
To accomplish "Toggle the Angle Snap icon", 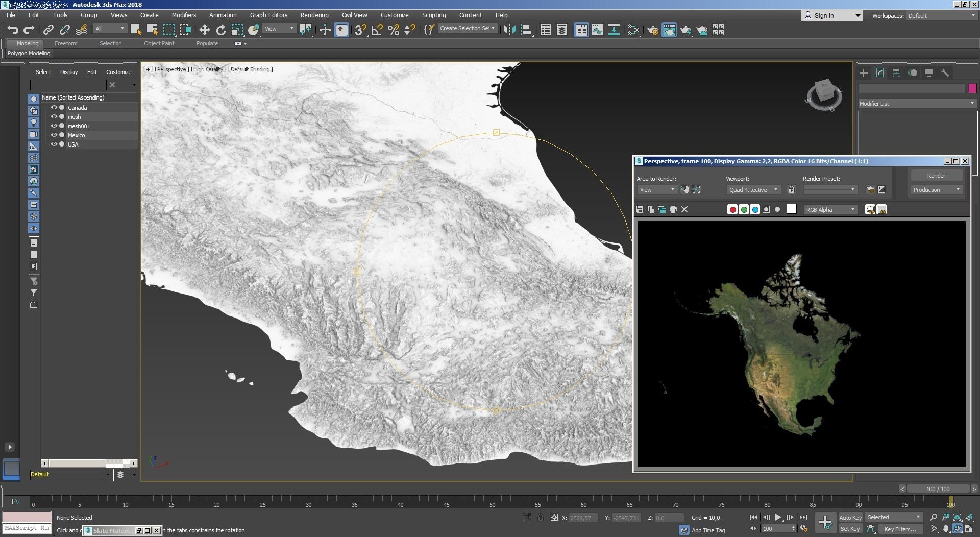I will pos(377,30).
